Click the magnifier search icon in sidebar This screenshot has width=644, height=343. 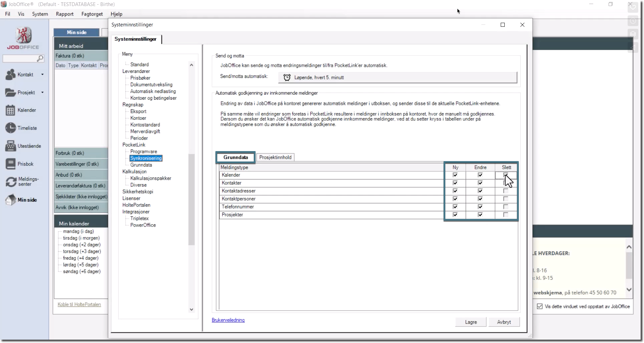pos(40,59)
